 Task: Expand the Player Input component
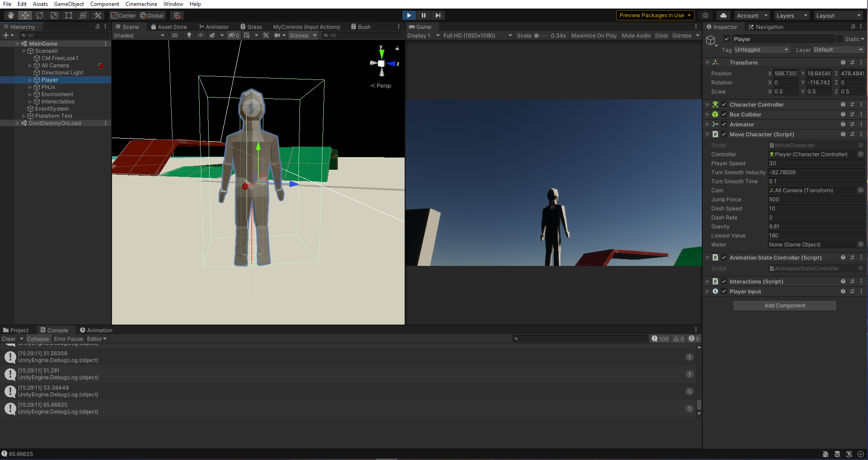coord(708,291)
